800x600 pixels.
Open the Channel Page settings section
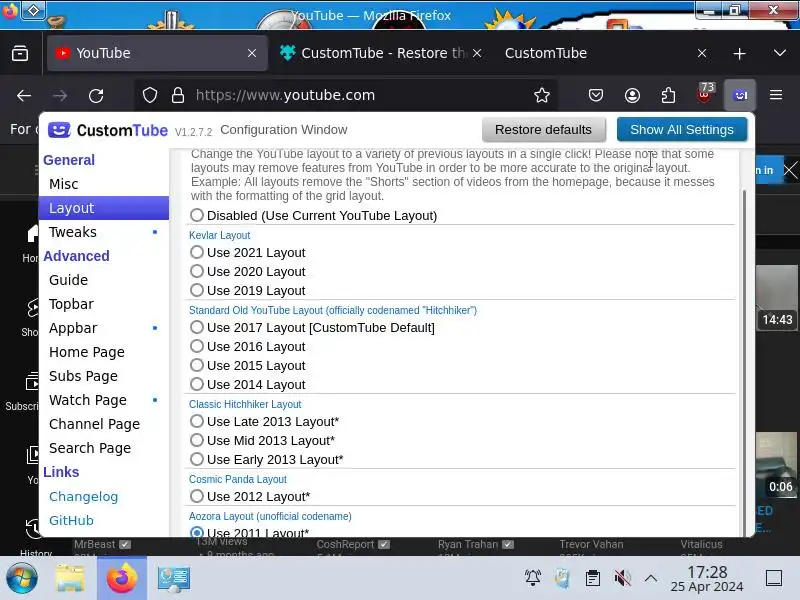[104, 423]
